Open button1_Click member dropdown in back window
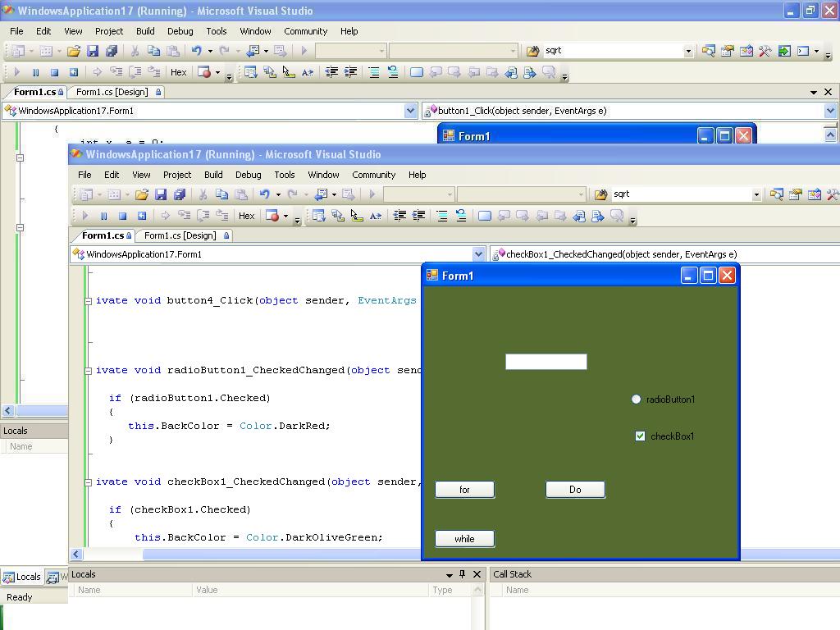This screenshot has width=840, height=630. (x=830, y=111)
